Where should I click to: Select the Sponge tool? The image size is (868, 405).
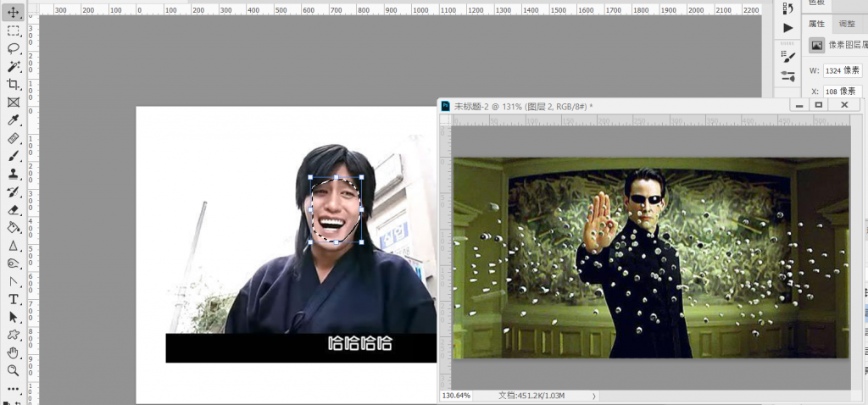click(14, 264)
